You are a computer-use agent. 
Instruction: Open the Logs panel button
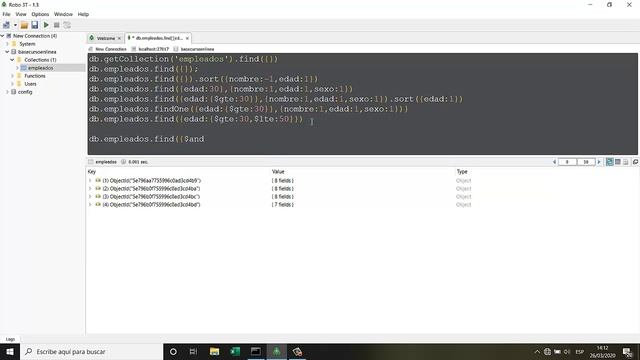tap(10, 339)
